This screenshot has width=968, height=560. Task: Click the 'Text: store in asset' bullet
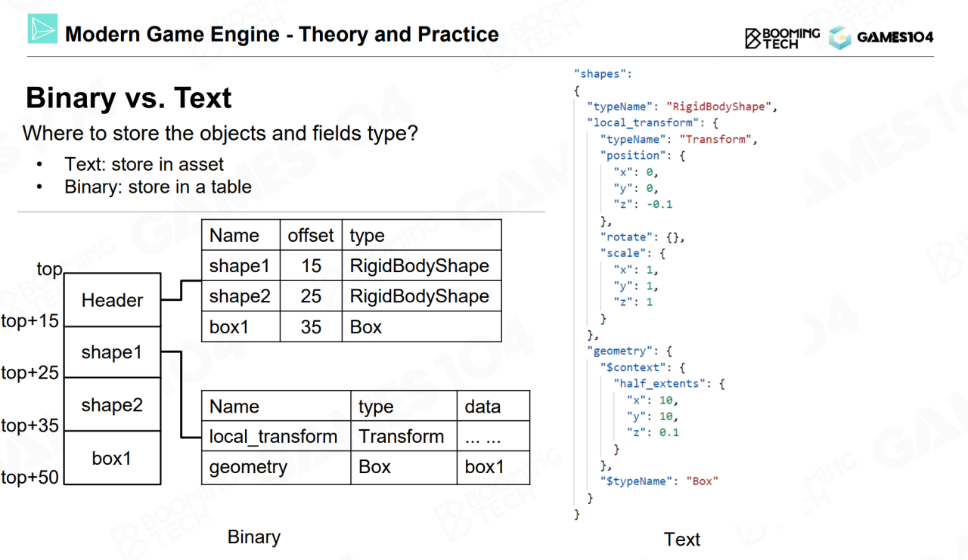point(144,164)
